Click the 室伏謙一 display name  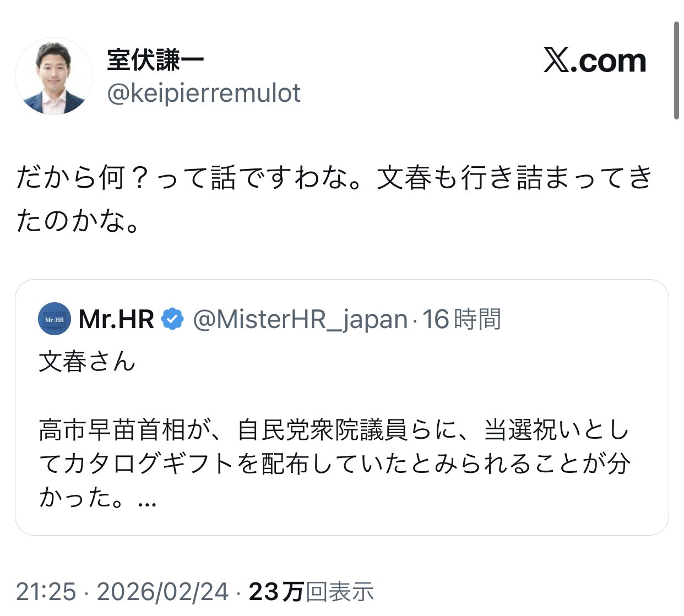(x=155, y=59)
